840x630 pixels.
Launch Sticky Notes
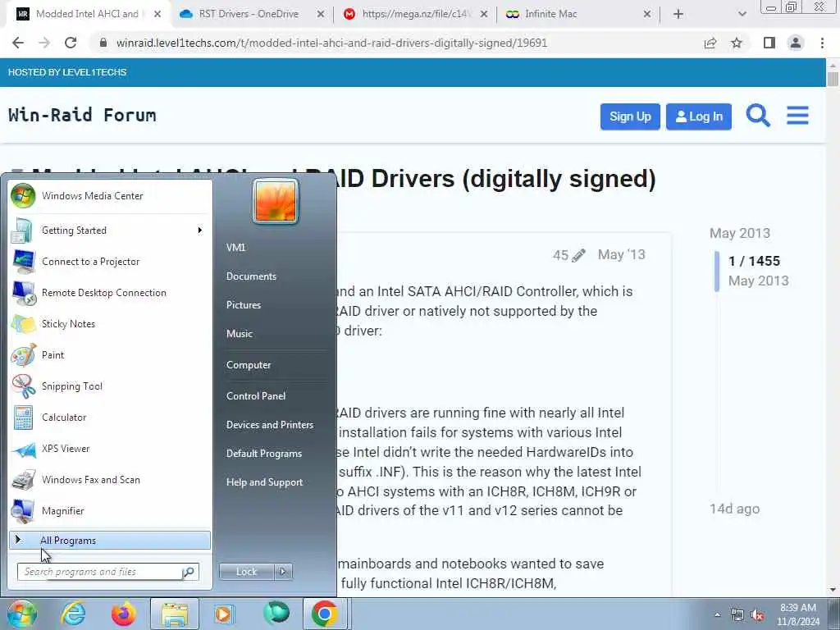pyautogui.click(x=110, y=323)
